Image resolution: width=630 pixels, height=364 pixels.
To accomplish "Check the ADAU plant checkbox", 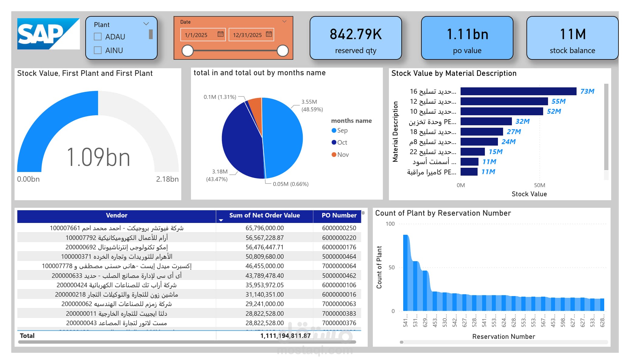I will 98,37.
